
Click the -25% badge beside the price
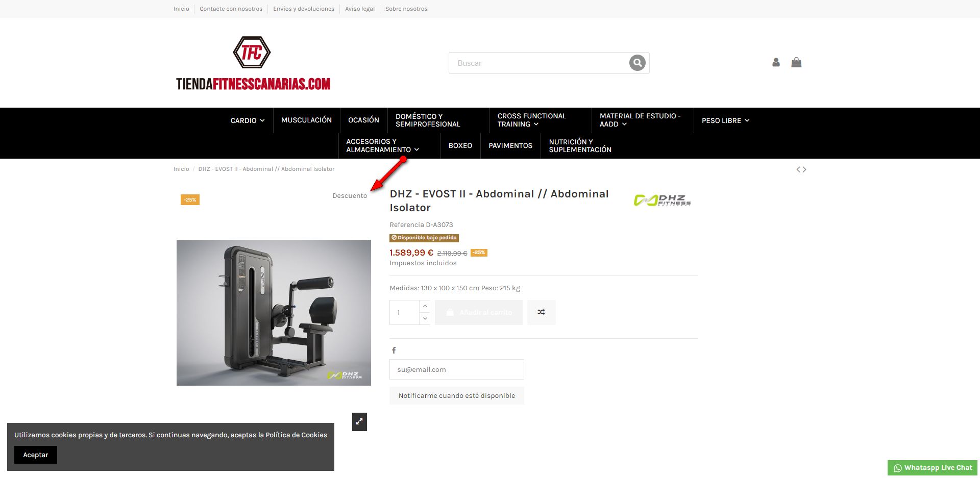pos(479,253)
